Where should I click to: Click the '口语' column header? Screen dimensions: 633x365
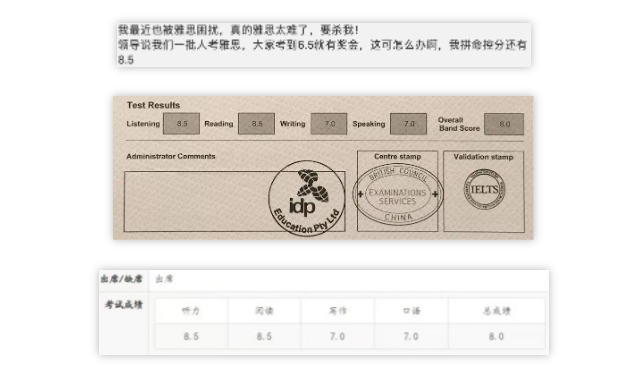(x=411, y=310)
